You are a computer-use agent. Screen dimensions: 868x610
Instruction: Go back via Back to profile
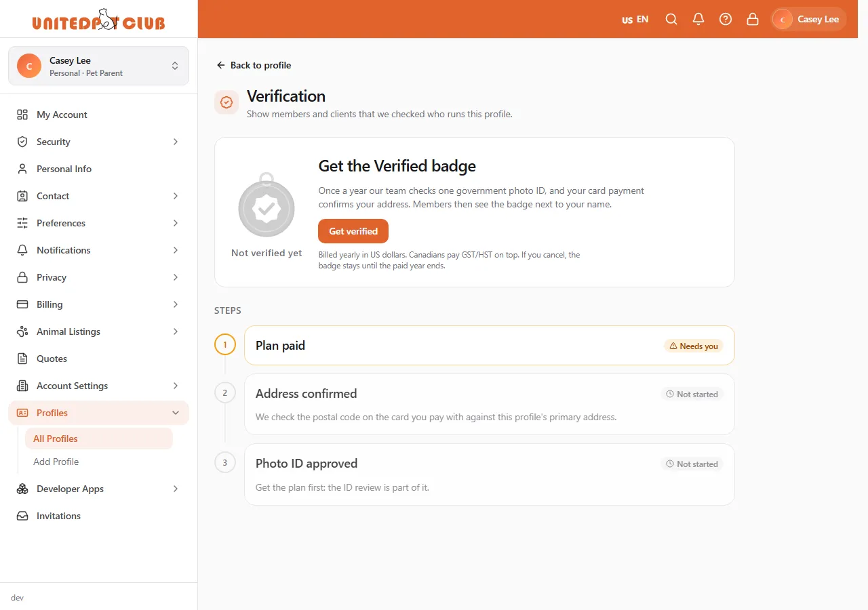tap(254, 65)
